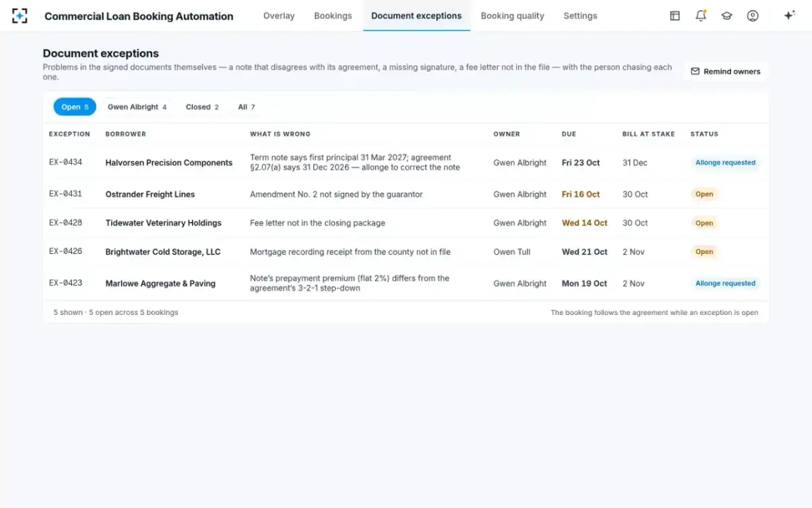Select the Document exceptions tab

(x=416, y=16)
